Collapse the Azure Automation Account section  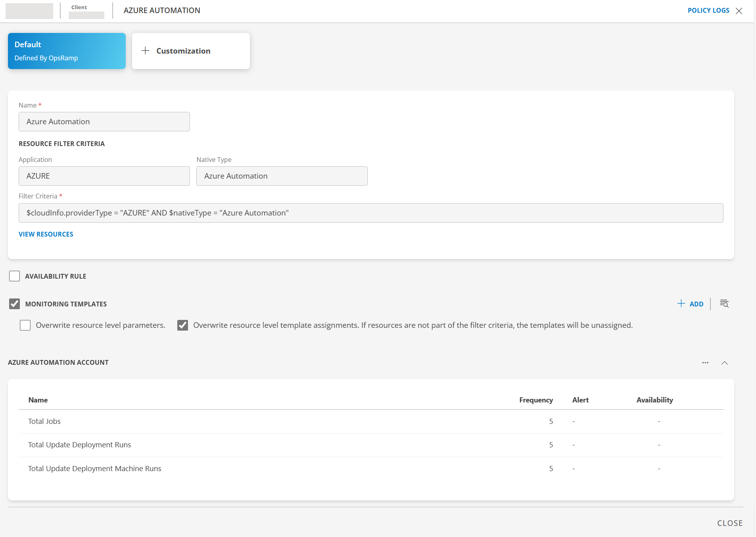click(725, 363)
